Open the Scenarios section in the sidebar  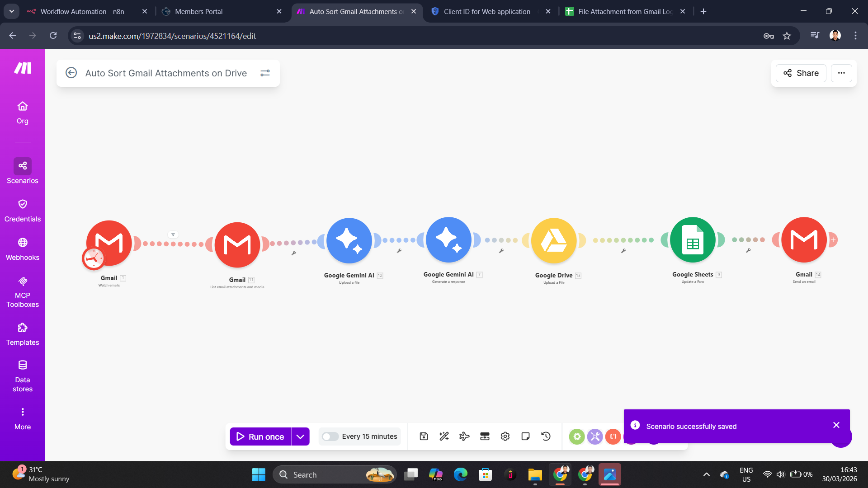point(22,171)
